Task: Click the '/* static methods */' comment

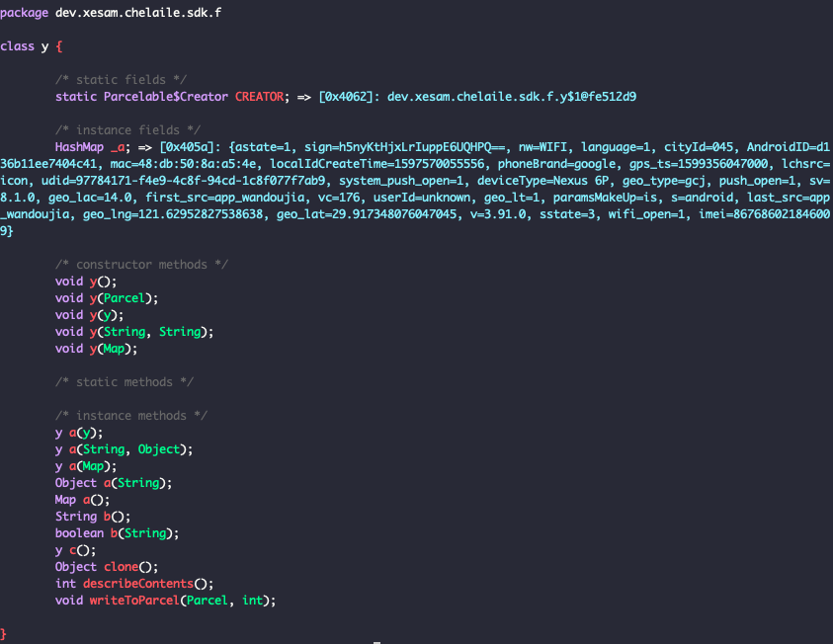Action: [125, 382]
